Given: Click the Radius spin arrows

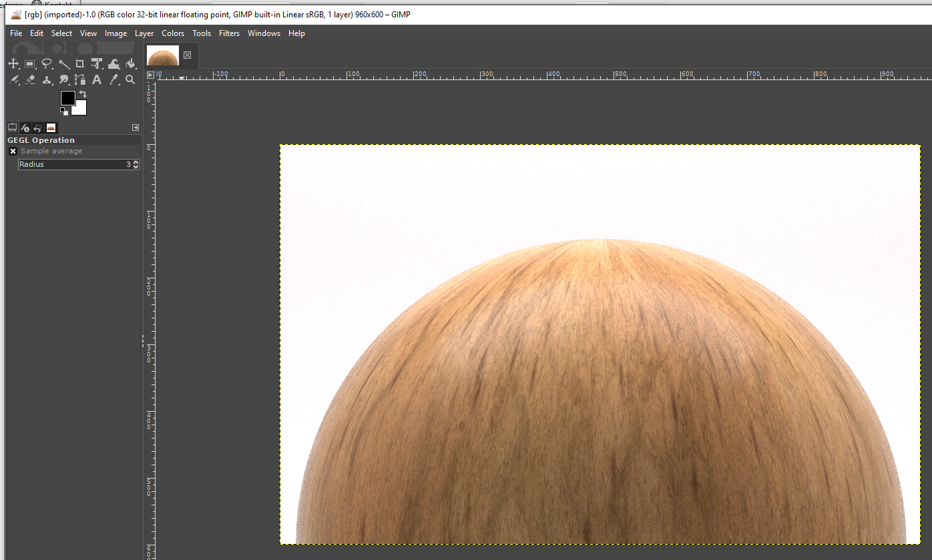Looking at the screenshot, I should [x=136, y=164].
